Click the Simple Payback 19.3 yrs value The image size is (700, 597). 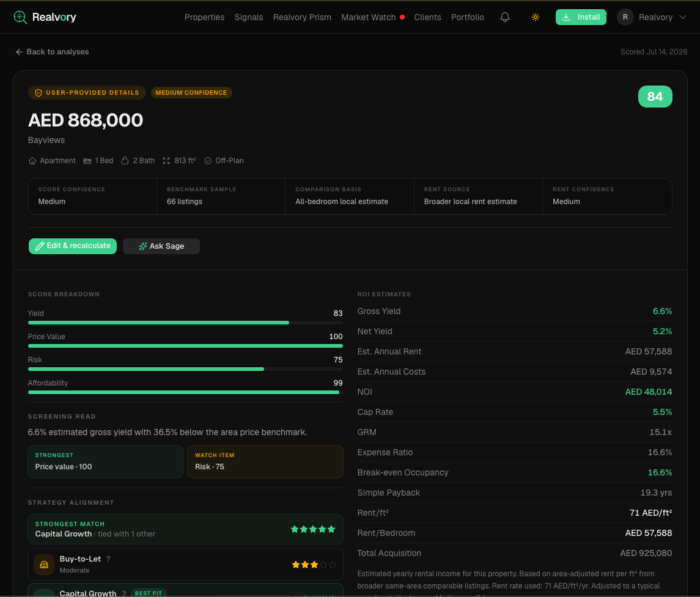coord(656,493)
